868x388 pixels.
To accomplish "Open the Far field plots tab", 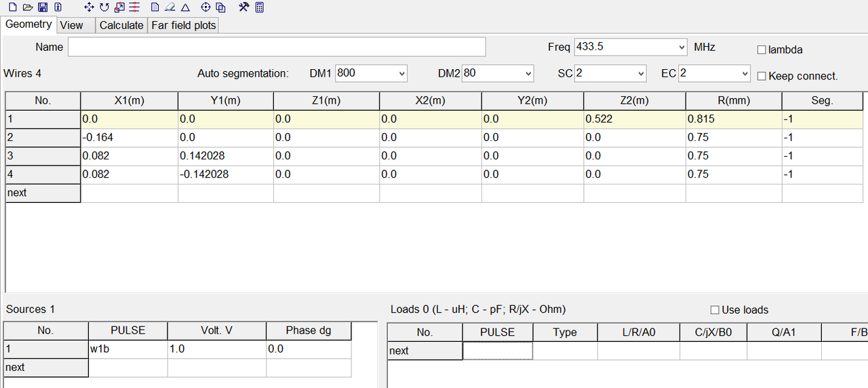I will pyautogui.click(x=184, y=25).
